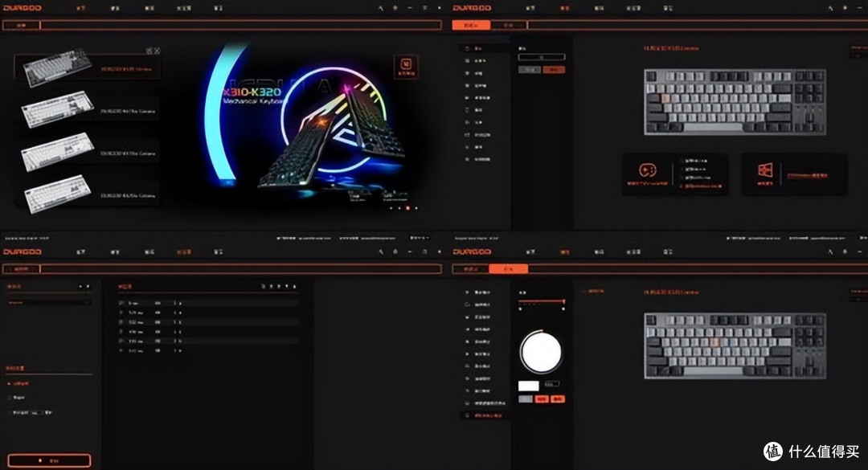The width and height of the screenshot is (868, 470).
Task: Select orange-highlighted radio option in macro window
Action: tap(18, 383)
